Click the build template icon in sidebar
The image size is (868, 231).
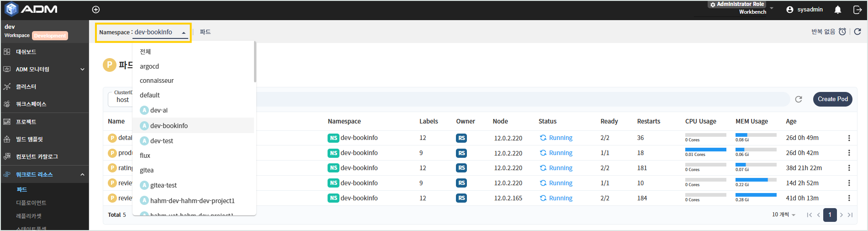pos(7,139)
